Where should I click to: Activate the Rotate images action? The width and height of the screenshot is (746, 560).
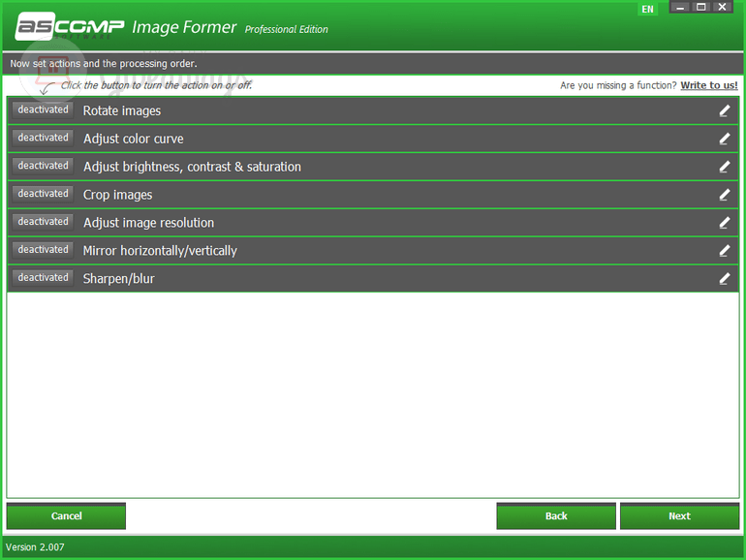[43, 109]
